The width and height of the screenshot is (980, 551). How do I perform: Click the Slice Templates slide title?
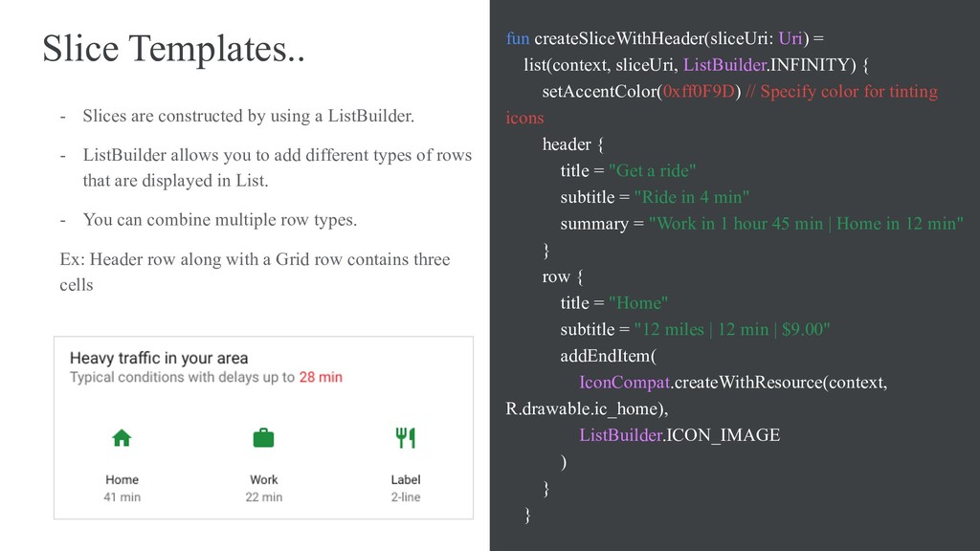(x=174, y=49)
